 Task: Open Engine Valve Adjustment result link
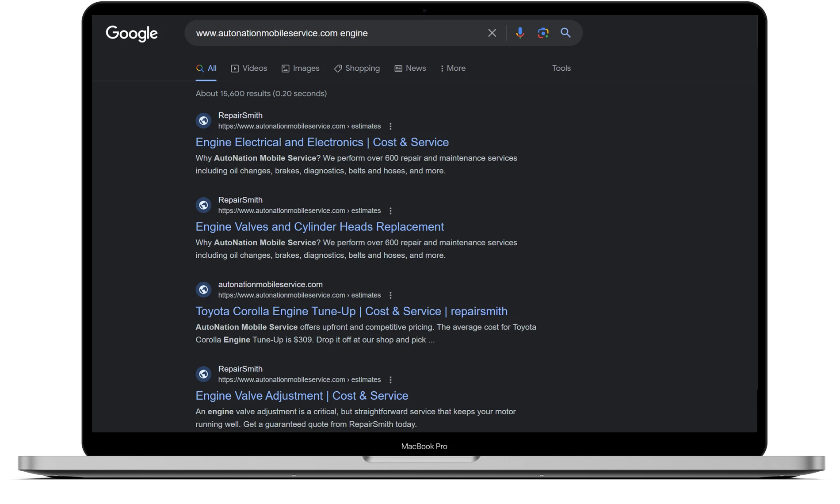pos(302,396)
